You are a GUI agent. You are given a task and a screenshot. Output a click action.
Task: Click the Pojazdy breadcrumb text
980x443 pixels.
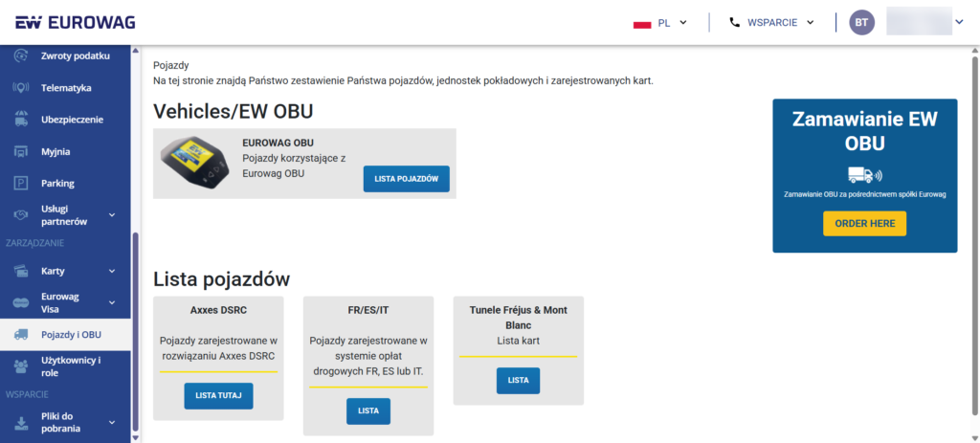click(171, 65)
